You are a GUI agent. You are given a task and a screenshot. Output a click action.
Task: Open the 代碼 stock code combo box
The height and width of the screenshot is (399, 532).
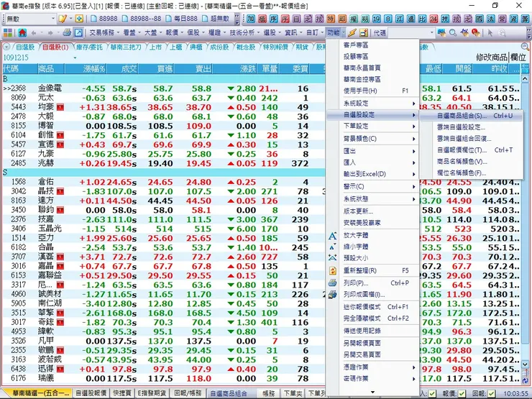pyautogui.click(x=411, y=32)
